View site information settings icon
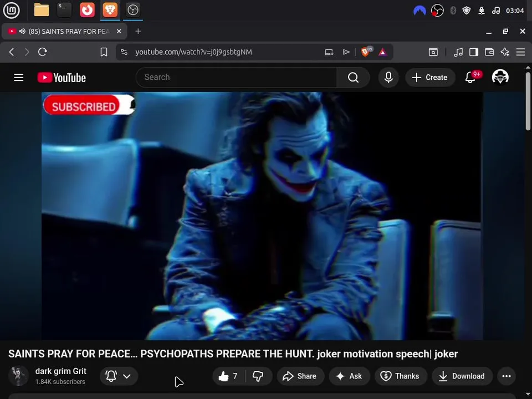The width and height of the screenshot is (532, 399). (x=124, y=52)
